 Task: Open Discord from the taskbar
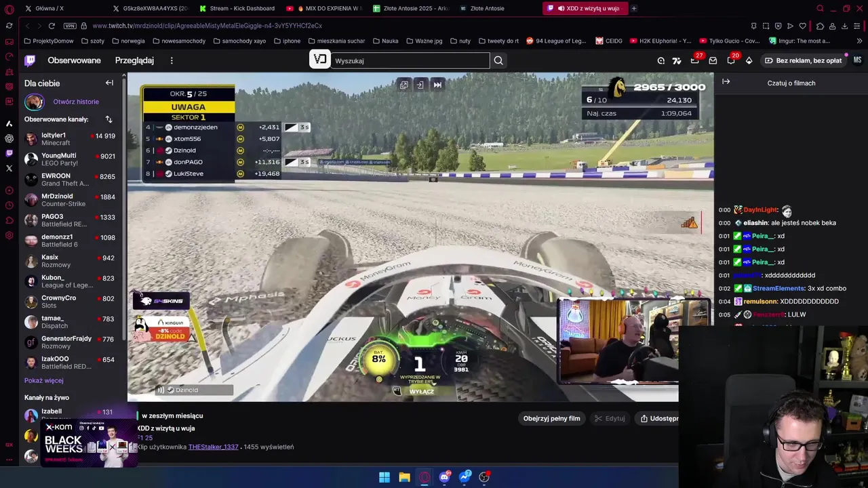(x=444, y=477)
